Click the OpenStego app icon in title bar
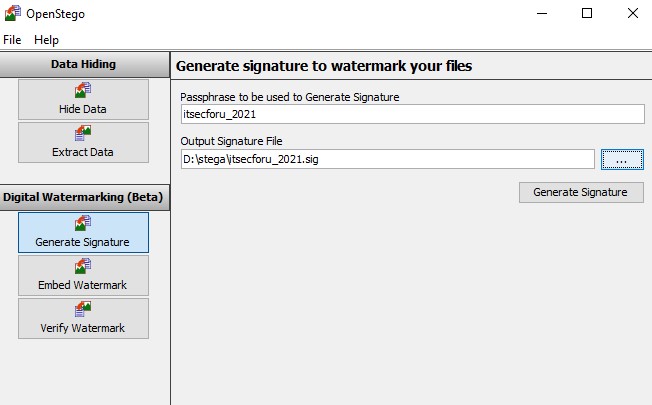 12,13
